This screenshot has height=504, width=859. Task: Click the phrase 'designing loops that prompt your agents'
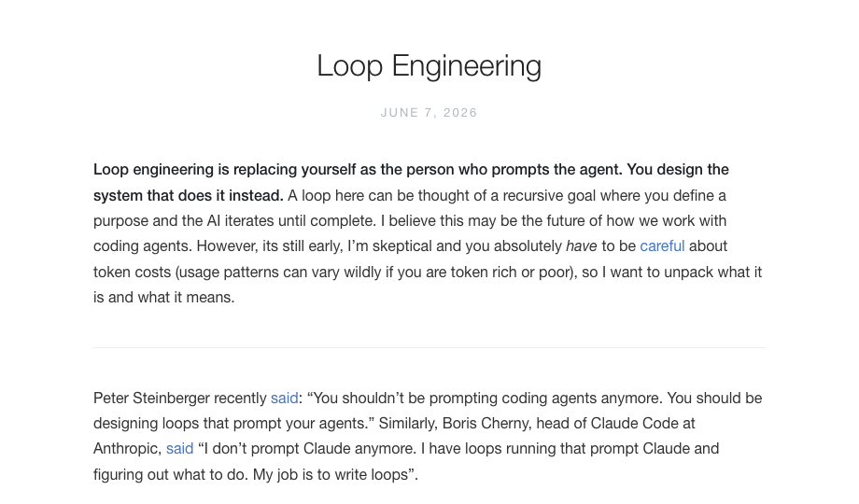pos(230,424)
